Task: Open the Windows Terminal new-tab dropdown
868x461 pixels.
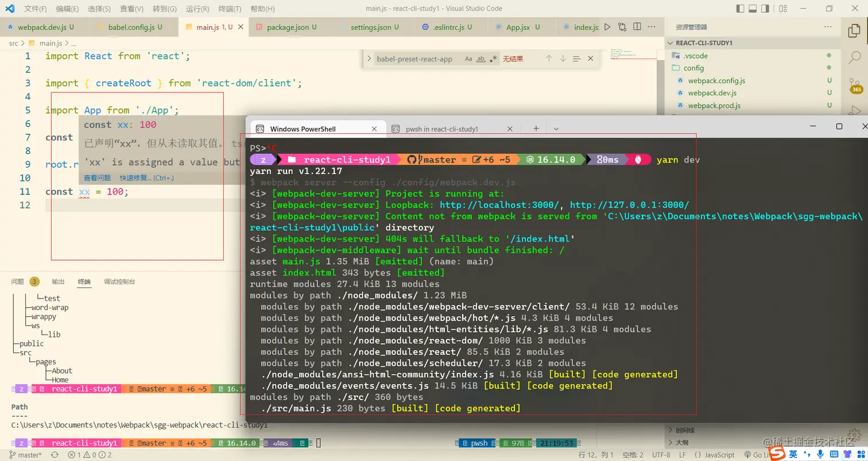Action: pos(556,129)
